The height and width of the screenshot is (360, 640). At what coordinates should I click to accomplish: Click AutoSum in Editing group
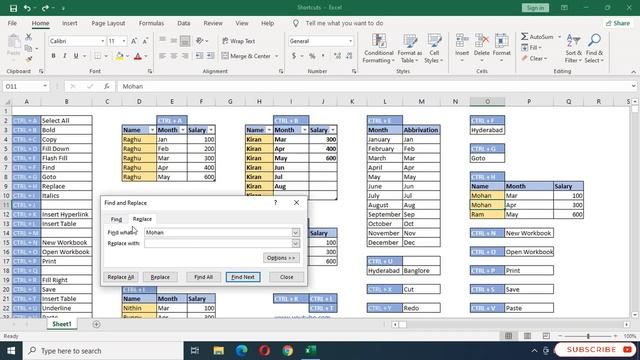tap(538, 37)
